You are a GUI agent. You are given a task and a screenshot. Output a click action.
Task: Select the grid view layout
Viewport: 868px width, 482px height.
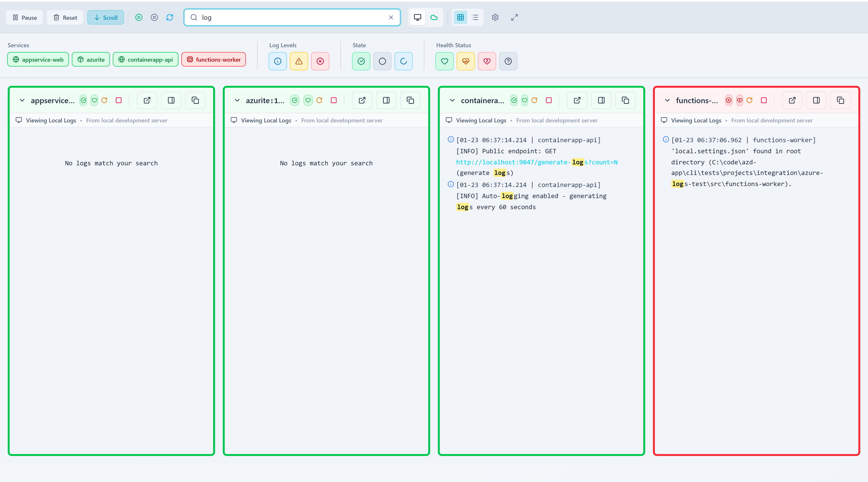460,17
